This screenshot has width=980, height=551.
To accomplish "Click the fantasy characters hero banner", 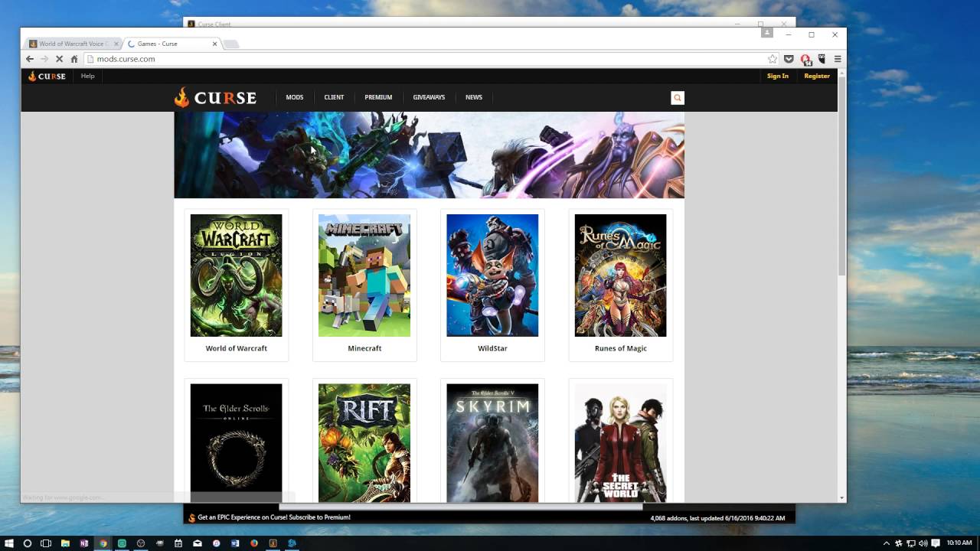I will [430, 155].
